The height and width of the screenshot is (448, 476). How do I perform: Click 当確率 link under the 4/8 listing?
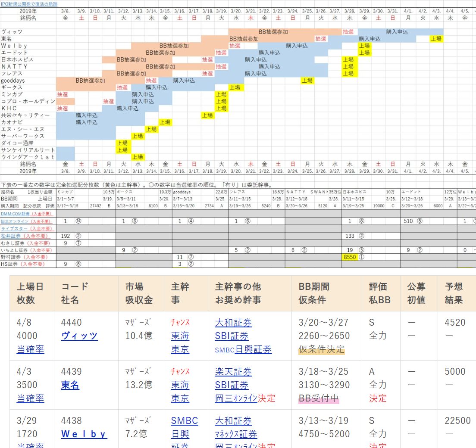coord(30,349)
